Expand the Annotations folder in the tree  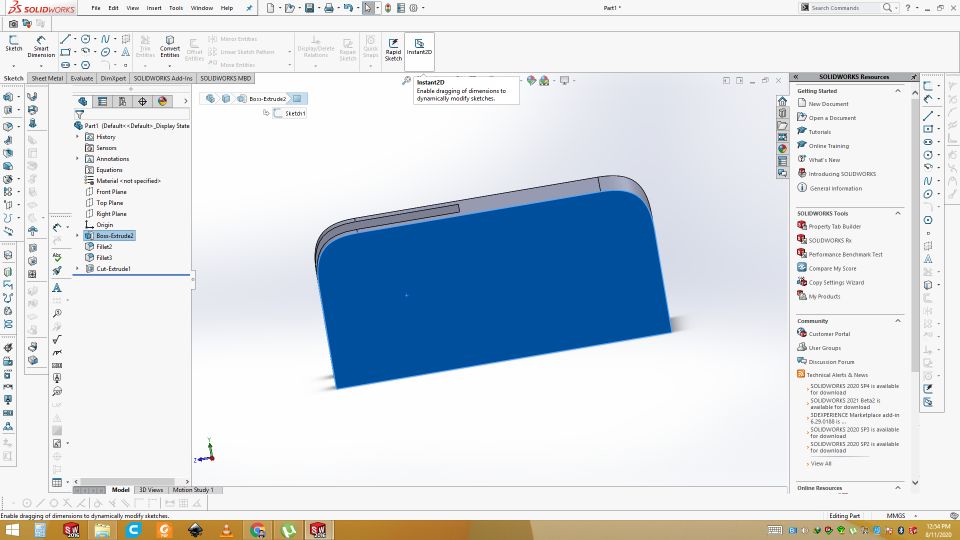[x=78, y=159]
